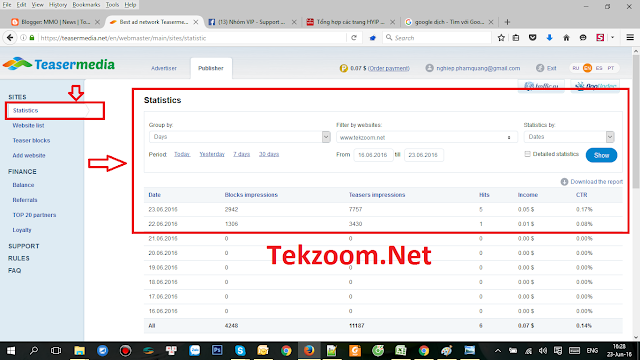The image size is (640, 360).
Task: Select the 30 days period link
Action: click(x=269, y=154)
